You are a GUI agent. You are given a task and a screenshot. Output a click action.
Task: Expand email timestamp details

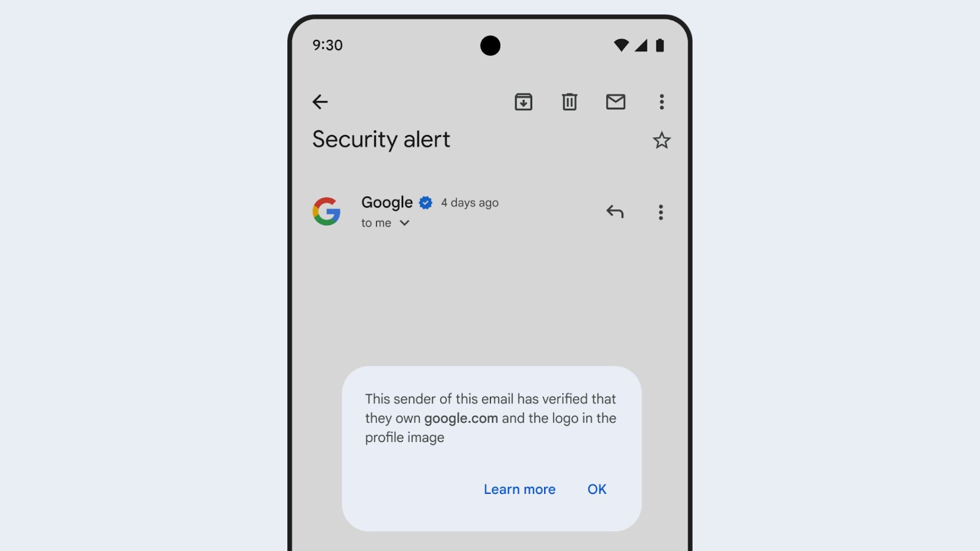point(469,203)
